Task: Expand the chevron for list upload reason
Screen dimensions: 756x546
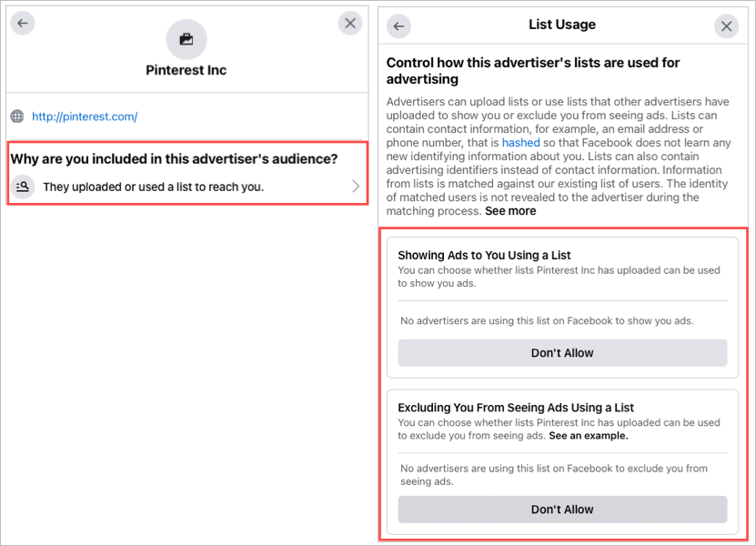Action: pyautogui.click(x=355, y=187)
